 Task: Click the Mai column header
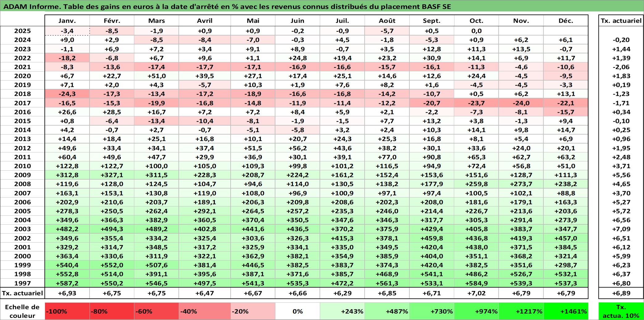pyautogui.click(x=253, y=21)
